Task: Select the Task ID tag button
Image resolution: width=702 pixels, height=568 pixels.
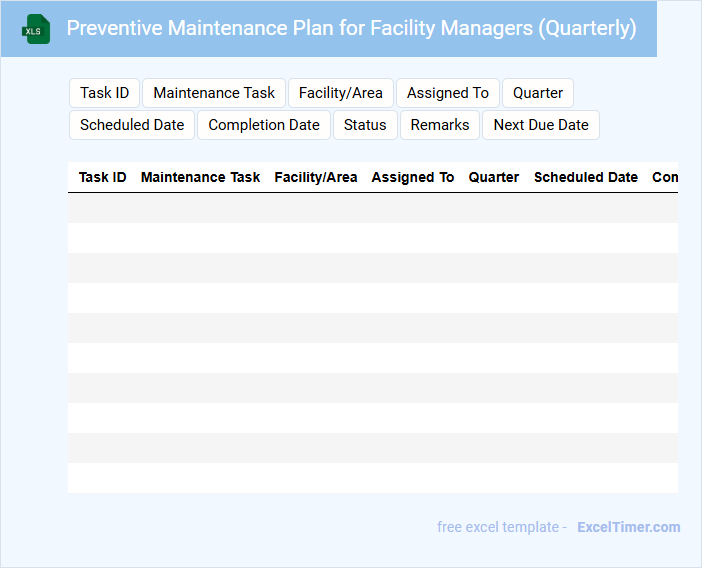Action: pyautogui.click(x=104, y=93)
